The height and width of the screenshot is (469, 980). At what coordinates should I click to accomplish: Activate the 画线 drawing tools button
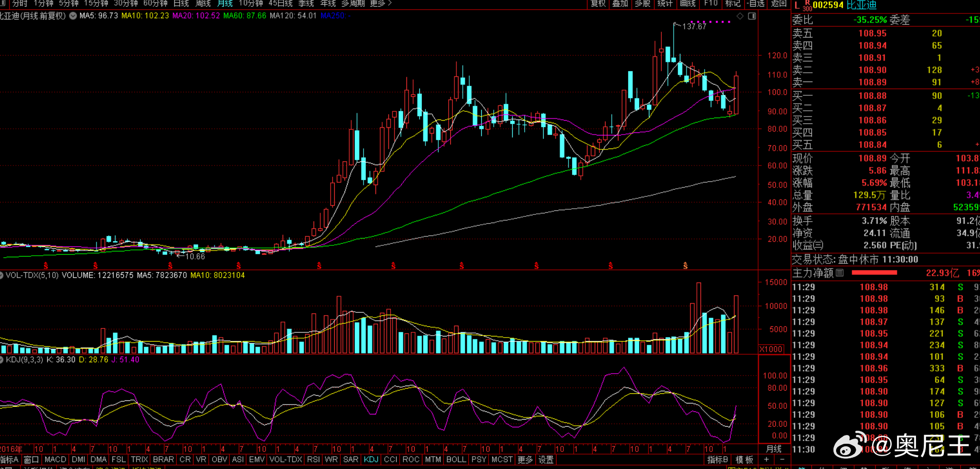pos(688,4)
